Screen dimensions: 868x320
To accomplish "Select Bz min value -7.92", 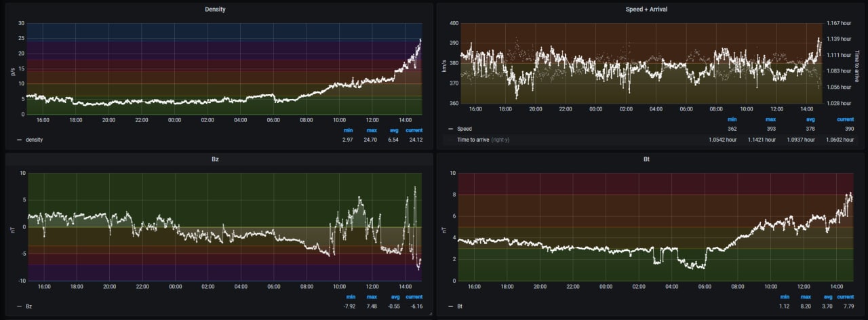I will click(350, 306).
